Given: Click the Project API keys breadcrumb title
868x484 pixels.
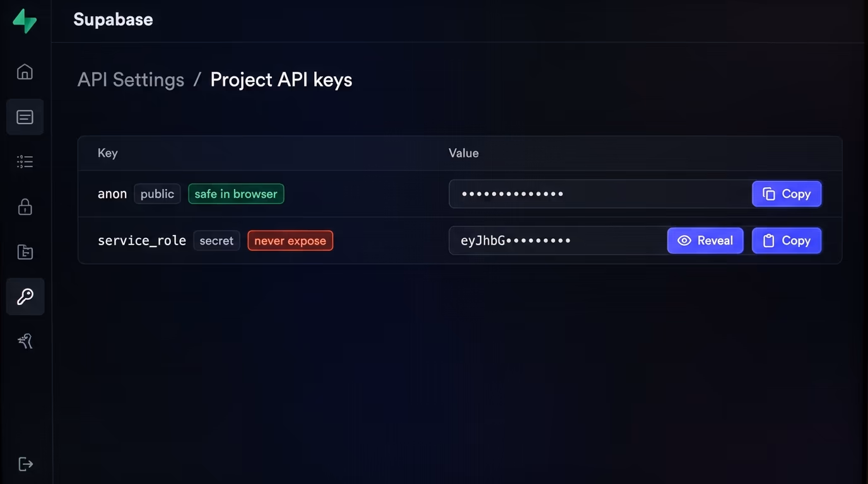Looking at the screenshot, I should (281, 80).
